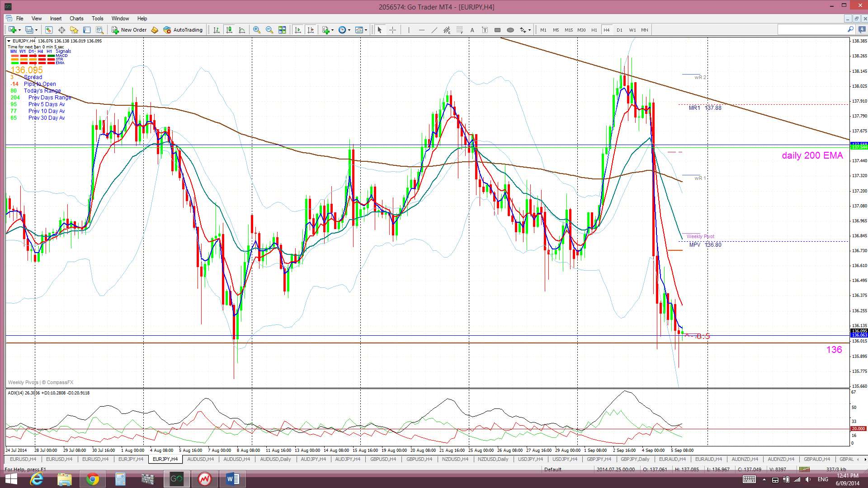Switch to candlestick chart mode
Image resolution: width=868 pixels, height=488 pixels.
coord(229,30)
